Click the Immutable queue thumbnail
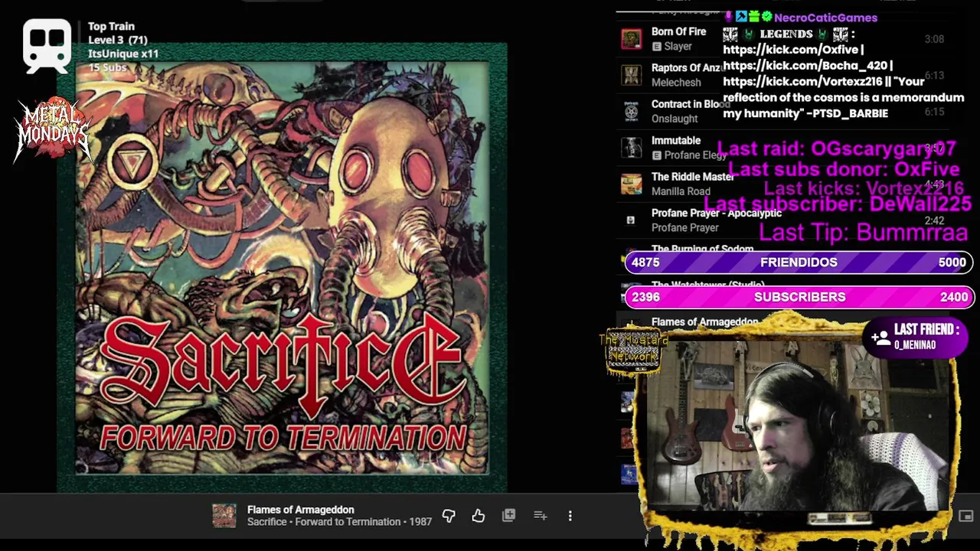The height and width of the screenshot is (551, 980). point(631,148)
